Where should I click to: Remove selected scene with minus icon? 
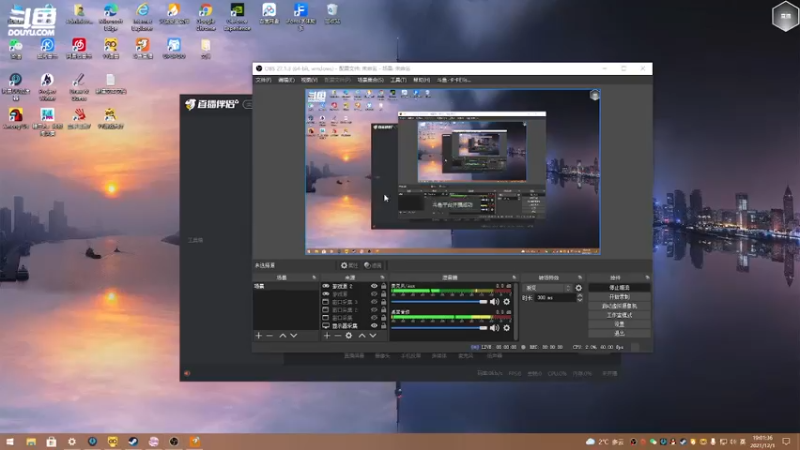(270, 336)
